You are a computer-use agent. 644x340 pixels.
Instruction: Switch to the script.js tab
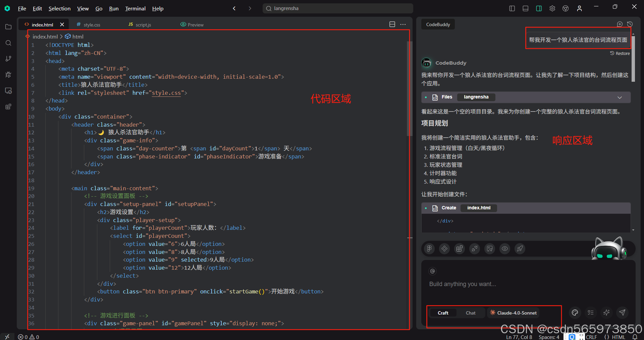(x=140, y=24)
